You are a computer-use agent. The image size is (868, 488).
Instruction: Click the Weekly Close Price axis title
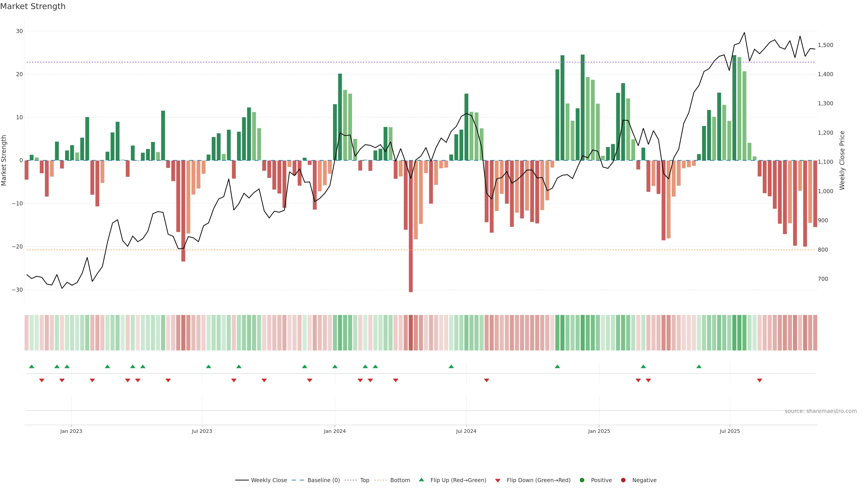(x=842, y=160)
